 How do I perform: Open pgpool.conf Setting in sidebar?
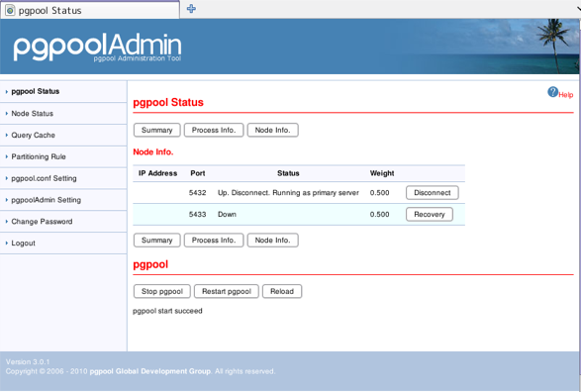pos(44,178)
